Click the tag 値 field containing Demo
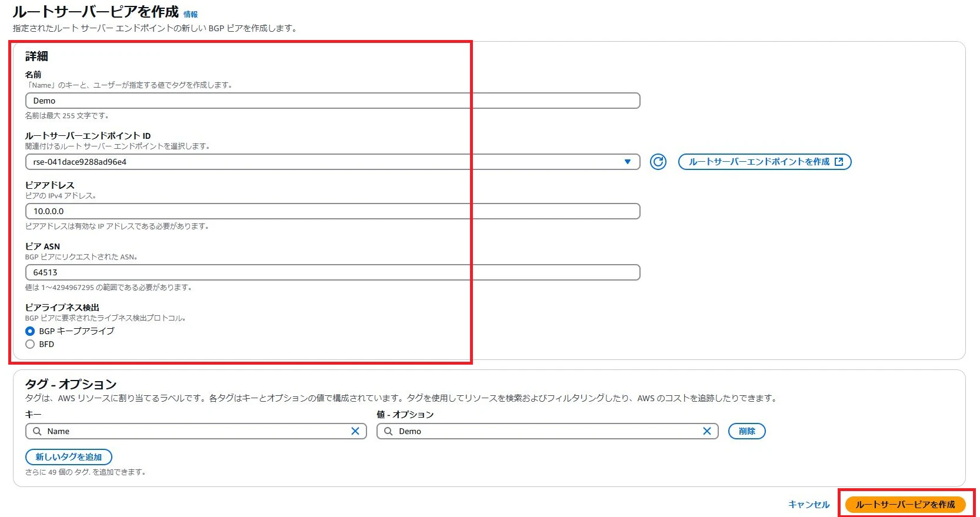This screenshot has height=517, width=980. pyautogui.click(x=548, y=431)
